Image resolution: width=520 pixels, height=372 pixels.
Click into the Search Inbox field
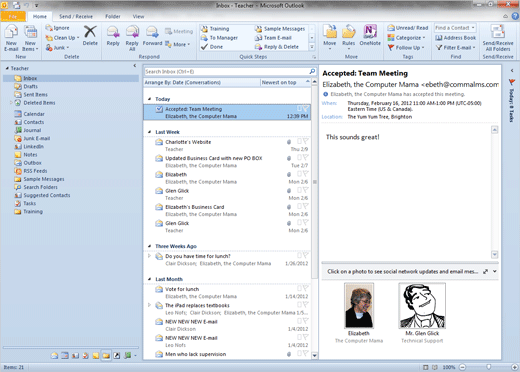pyautogui.click(x=227, y=71)
